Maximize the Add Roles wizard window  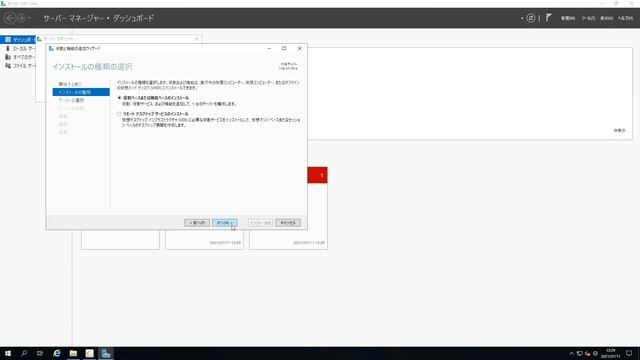pyautogui.click(x=284, y=48)
